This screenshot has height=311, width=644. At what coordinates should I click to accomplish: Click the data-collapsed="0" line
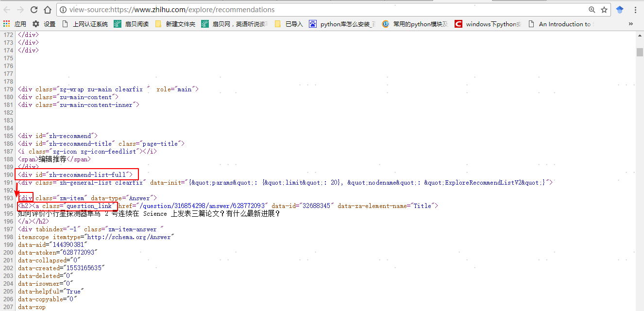(49, 260)
